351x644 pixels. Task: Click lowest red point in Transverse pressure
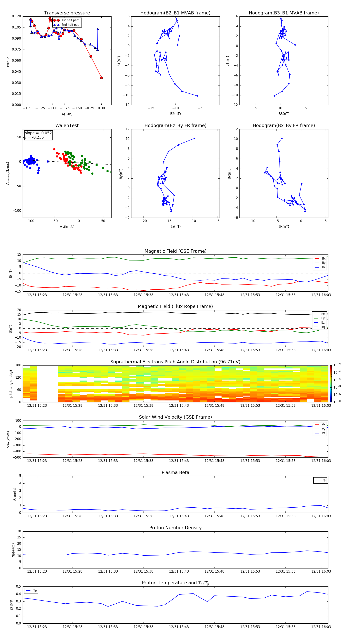101,78
